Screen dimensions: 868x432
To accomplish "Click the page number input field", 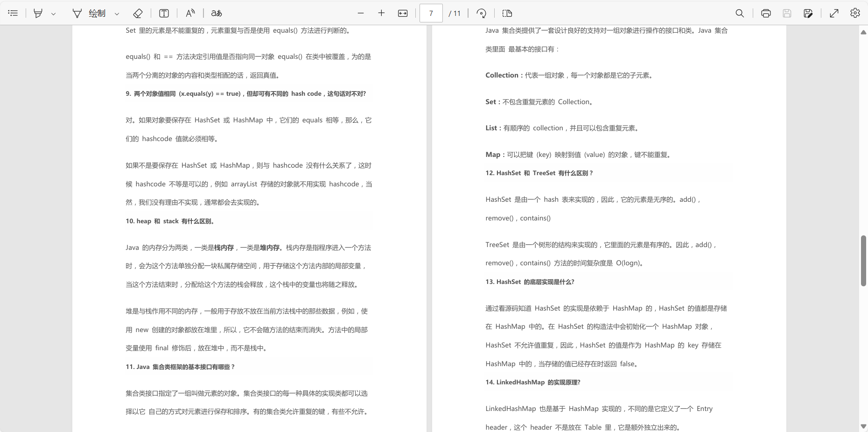I will tap(431, 13).
